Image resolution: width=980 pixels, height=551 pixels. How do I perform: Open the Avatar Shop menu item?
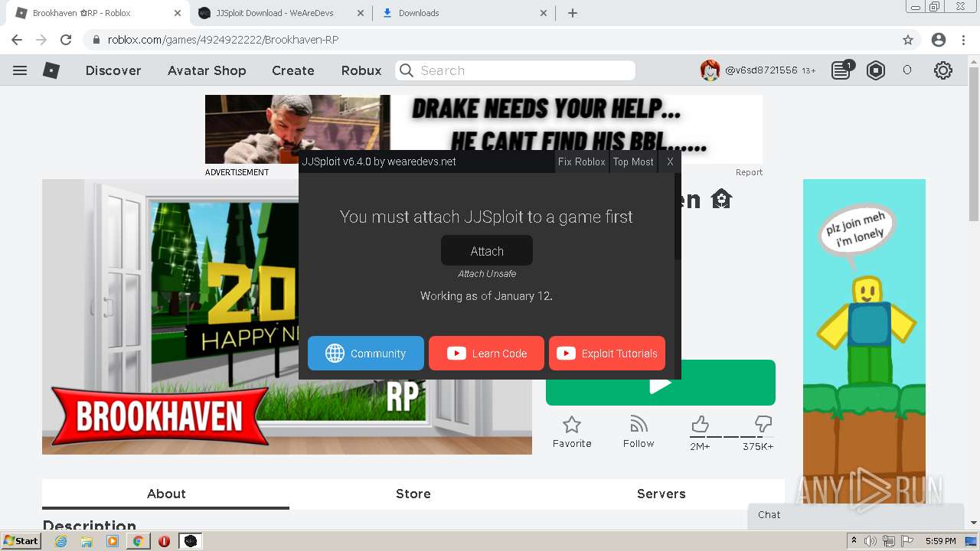pos(207,70)
